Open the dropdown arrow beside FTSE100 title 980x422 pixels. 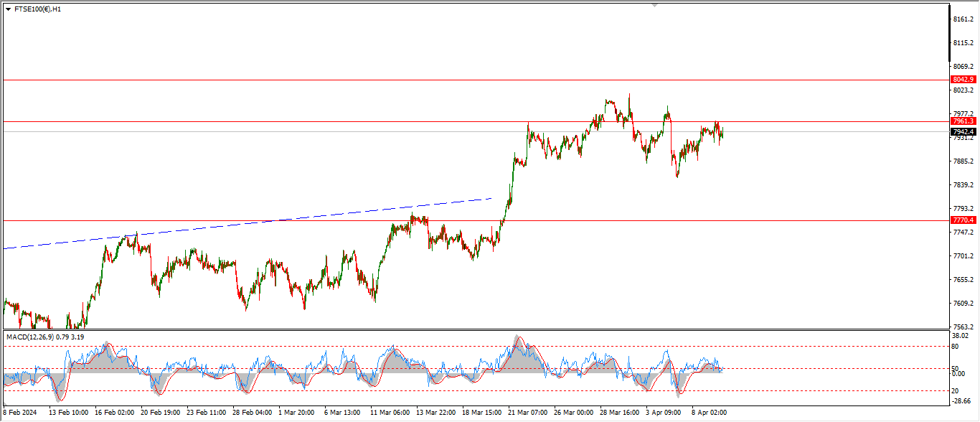[x=8, y=9]
